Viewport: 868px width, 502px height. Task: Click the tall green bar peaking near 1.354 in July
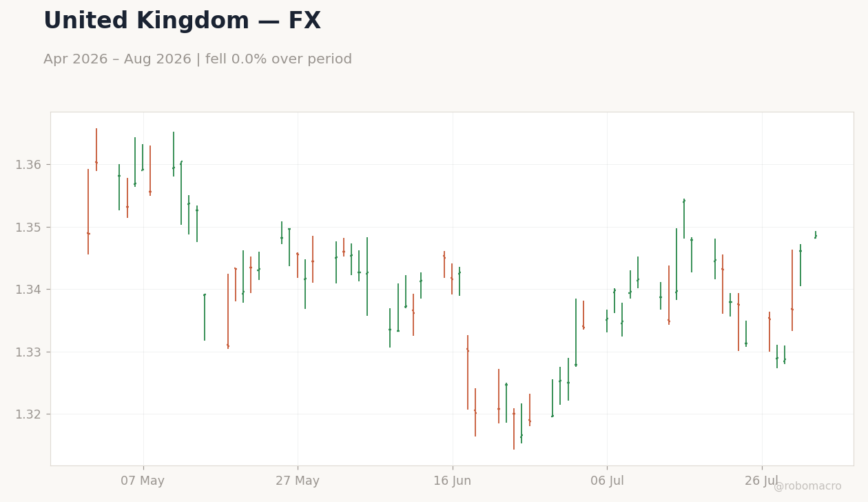[x=684, y=219]
